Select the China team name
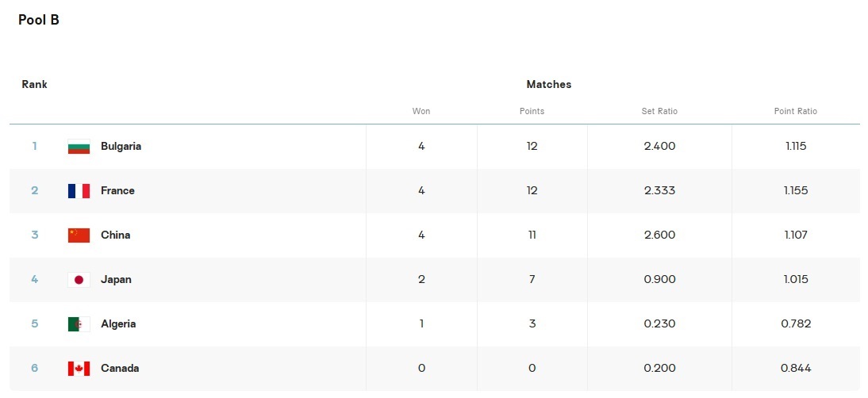Image resolution: width=868 pixels, height=398 pixels. [115, 235]
